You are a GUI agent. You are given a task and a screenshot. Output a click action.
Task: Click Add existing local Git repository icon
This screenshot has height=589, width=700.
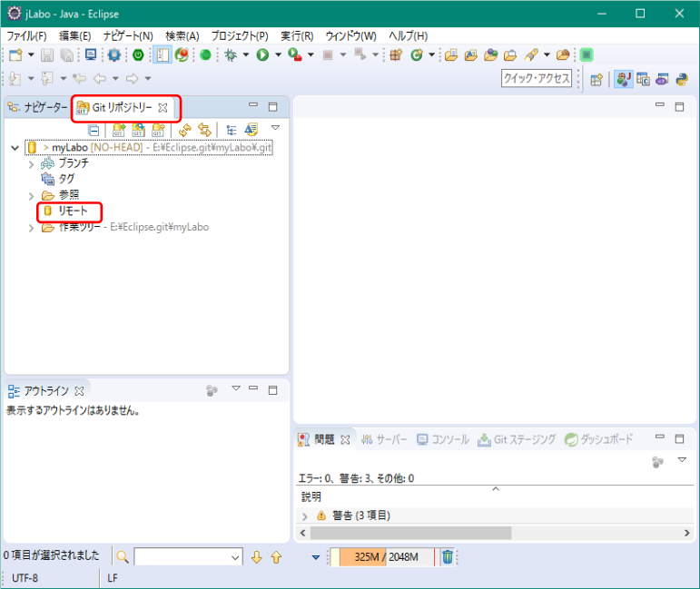[119, 131]
